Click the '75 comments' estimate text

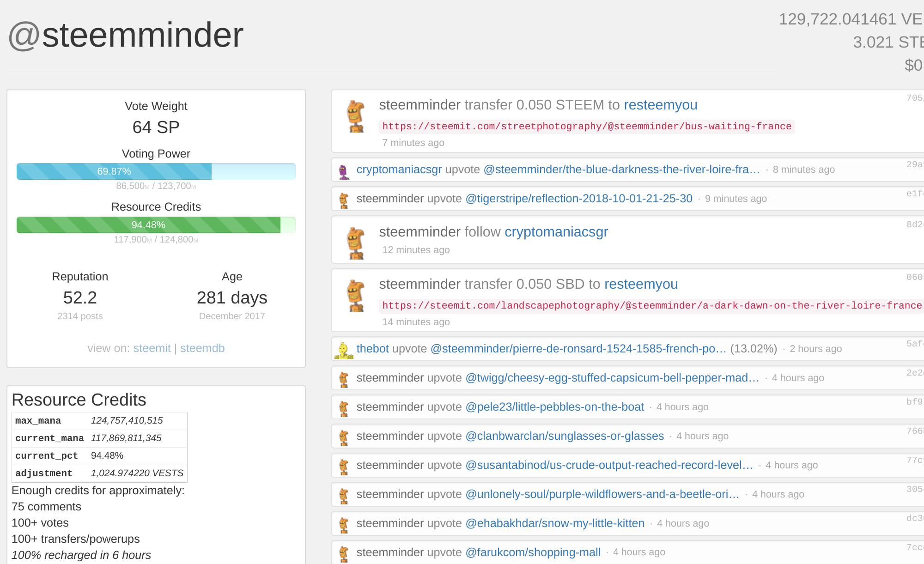click(x=46, y=507)
